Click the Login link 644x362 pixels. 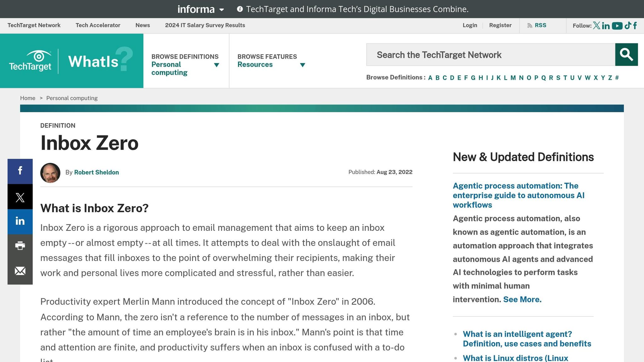click(x=469, y=25)
